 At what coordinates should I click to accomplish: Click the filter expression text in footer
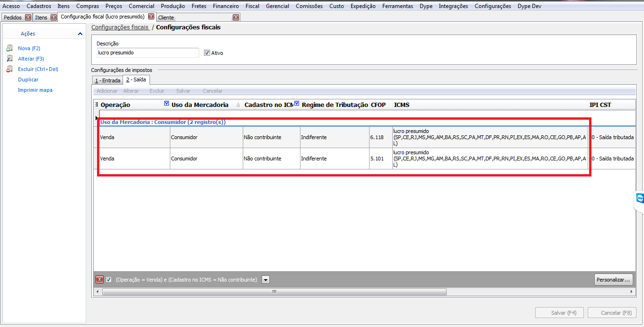pyautogui.click(x=186, y=280)
